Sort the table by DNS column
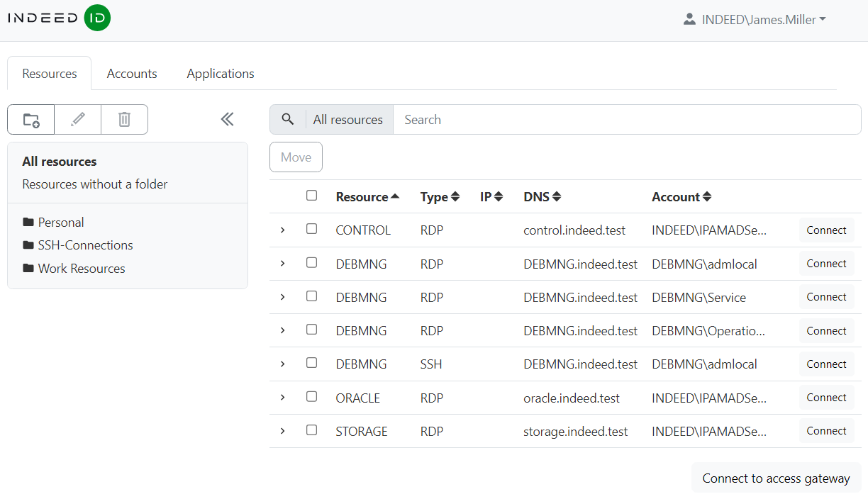The height and width of the screenshot is (499, 868). click(542, 197)
